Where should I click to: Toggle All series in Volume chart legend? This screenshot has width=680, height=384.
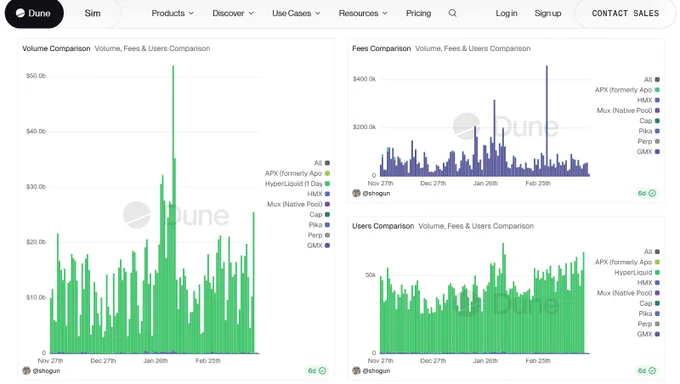tap(322, 163)
